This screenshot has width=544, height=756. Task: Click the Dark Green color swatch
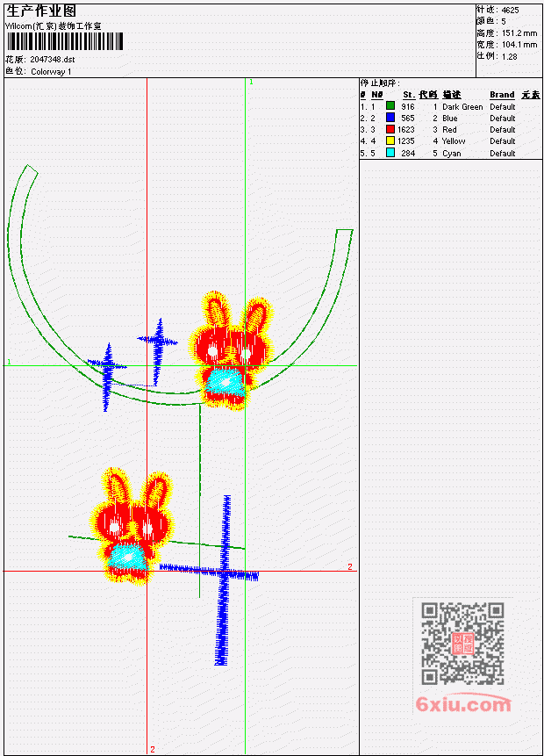pos(390,105)
